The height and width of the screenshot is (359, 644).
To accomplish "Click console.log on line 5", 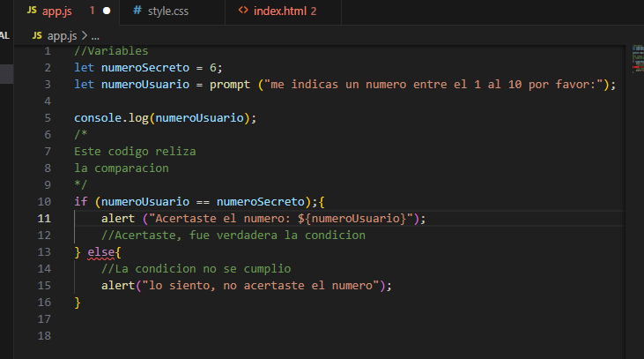I will point(111,118).
